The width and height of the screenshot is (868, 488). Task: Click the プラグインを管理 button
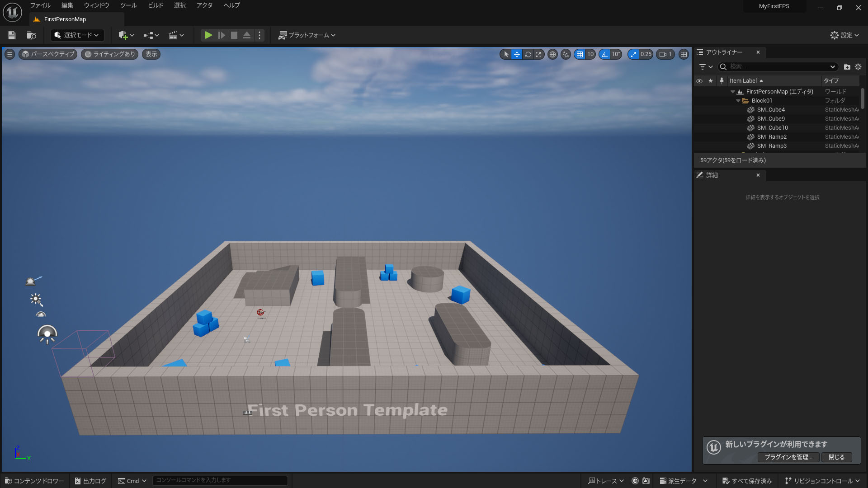coord(788,457)
